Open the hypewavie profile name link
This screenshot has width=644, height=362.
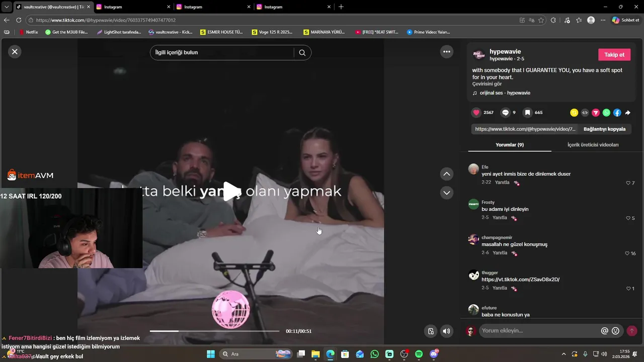point(505,51)
